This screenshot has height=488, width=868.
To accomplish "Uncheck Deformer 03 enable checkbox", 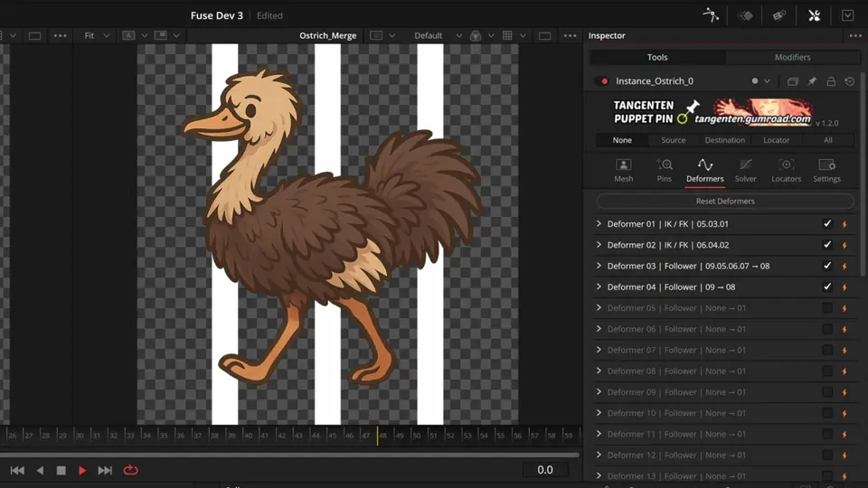I will [827, 266].
